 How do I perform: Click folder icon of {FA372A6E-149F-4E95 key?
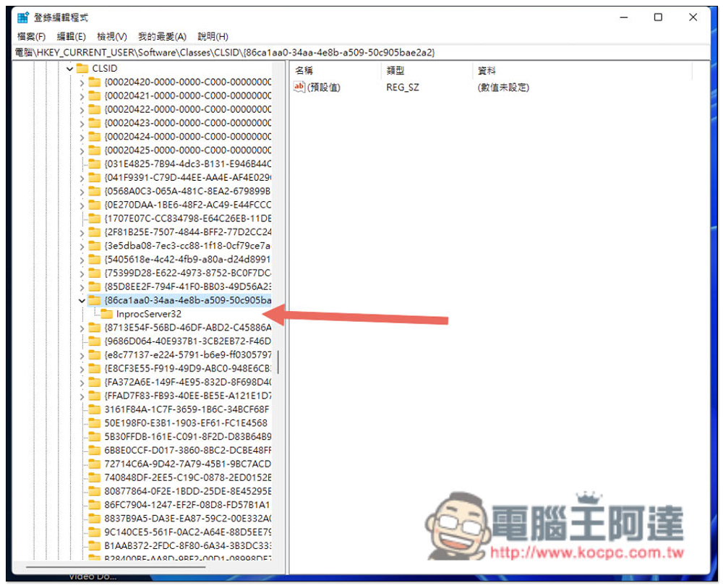(95, 382)
